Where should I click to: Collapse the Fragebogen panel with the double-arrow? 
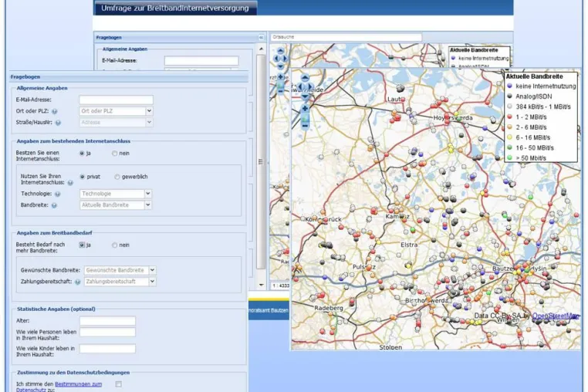(261, 38)
